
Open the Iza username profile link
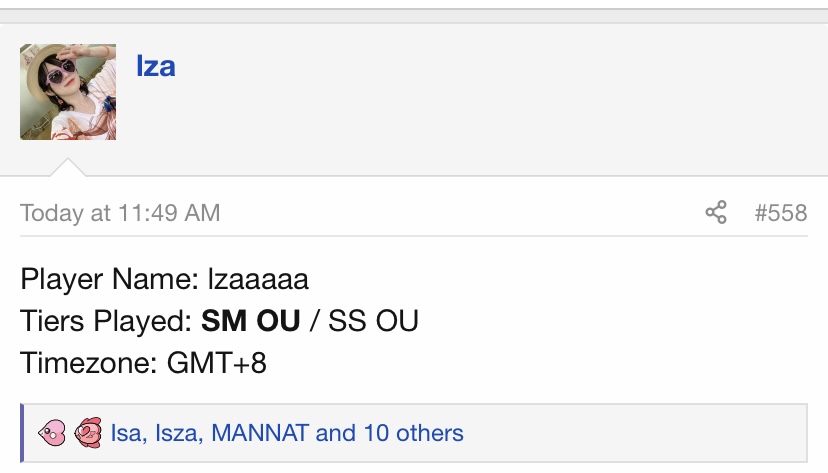[156, 67]
